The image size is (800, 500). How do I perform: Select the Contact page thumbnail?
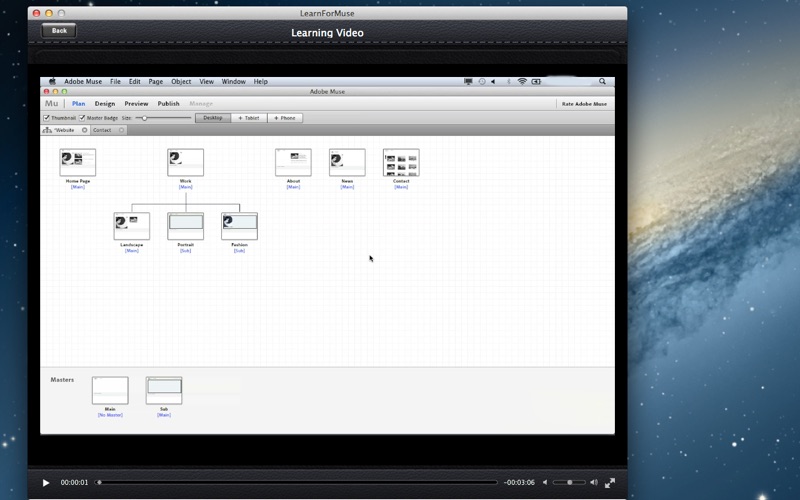pos(401,162)
